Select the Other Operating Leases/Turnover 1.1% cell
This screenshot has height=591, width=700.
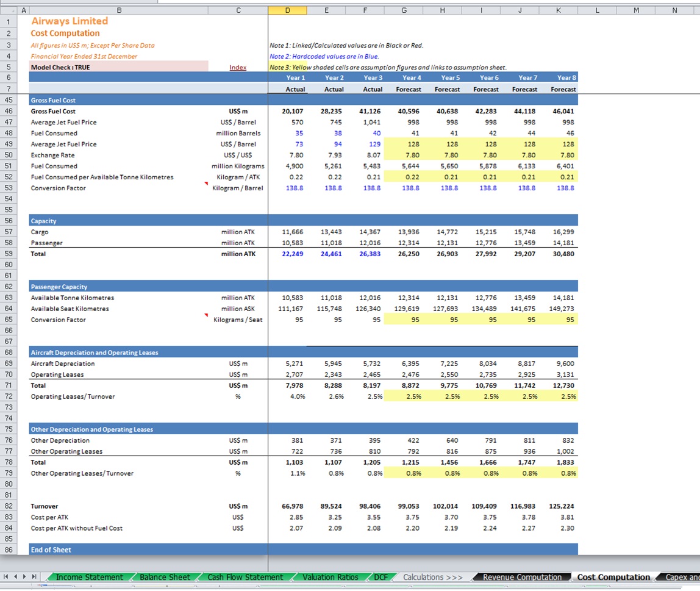click(x=298, y=473)
